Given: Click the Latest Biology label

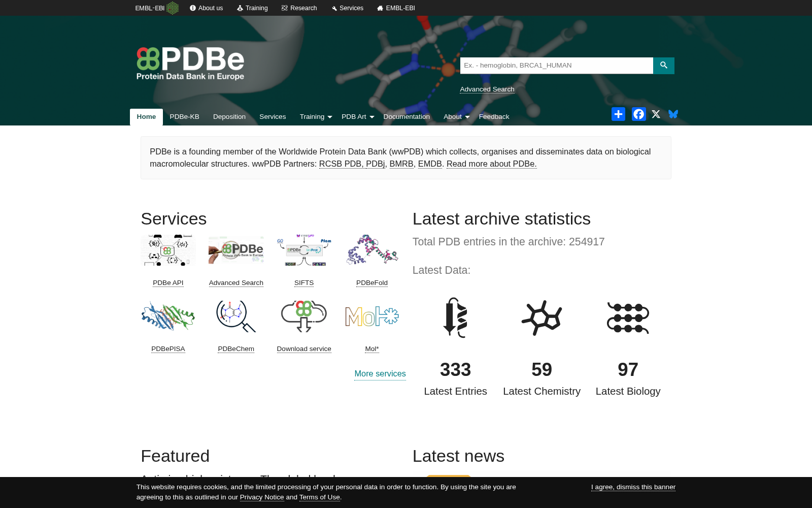Looking at the screenshot, I should 628,392.
